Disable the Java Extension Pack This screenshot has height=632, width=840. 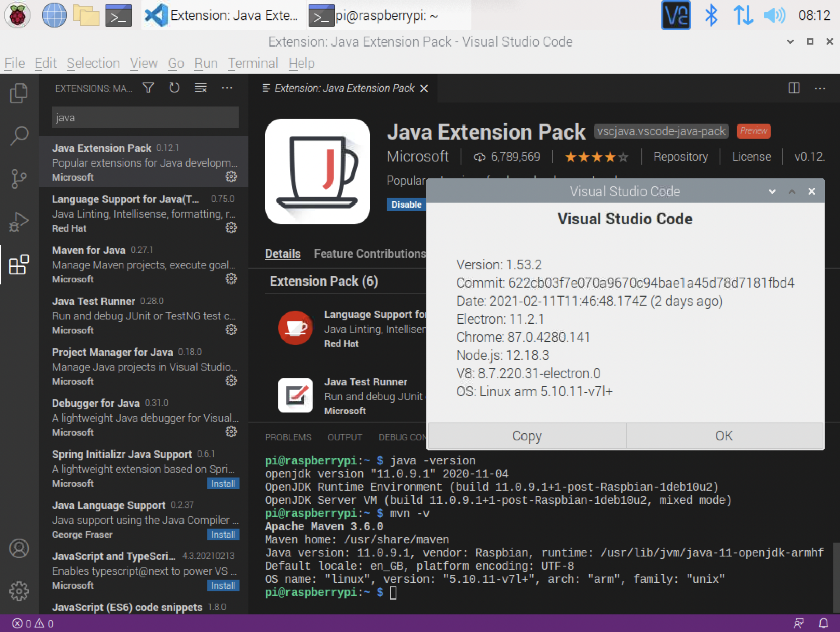(406, 205)
